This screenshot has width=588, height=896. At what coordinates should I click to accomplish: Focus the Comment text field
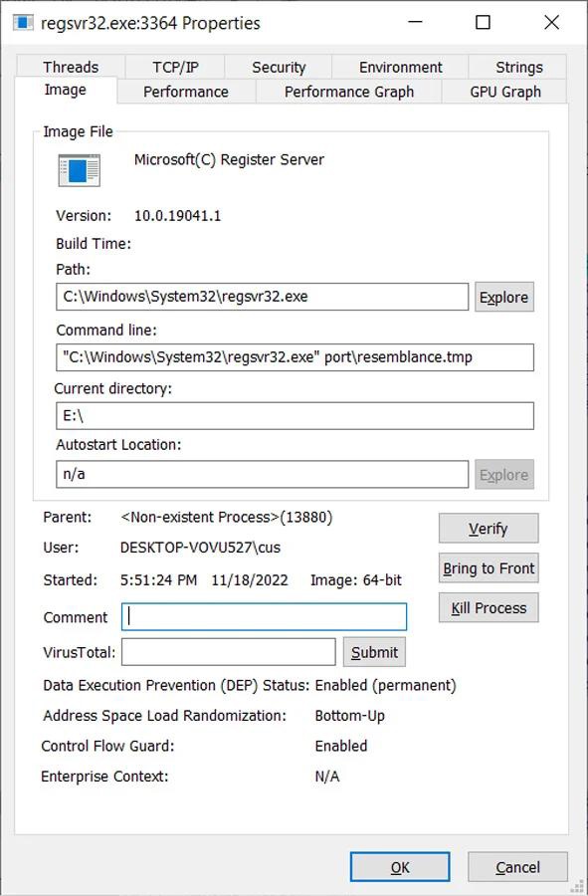pyautogui.click(x=264, y=617)
